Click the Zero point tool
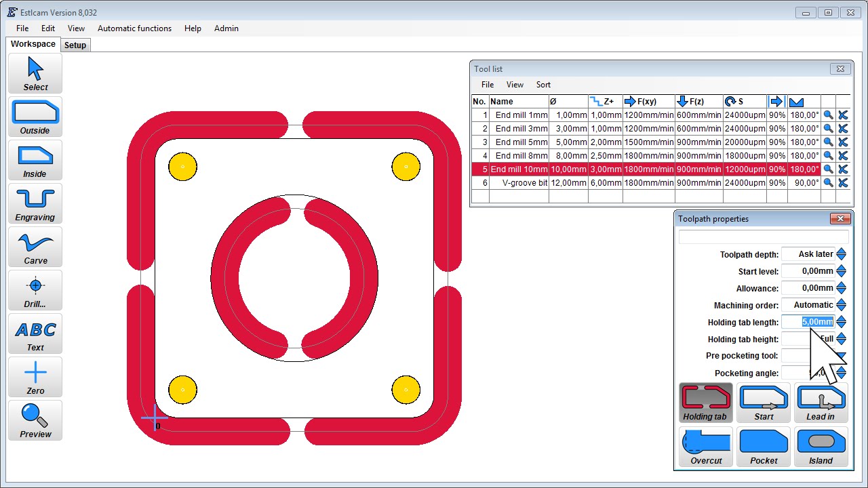Screen dimensions: 868x488 click(x=35, y=377)
